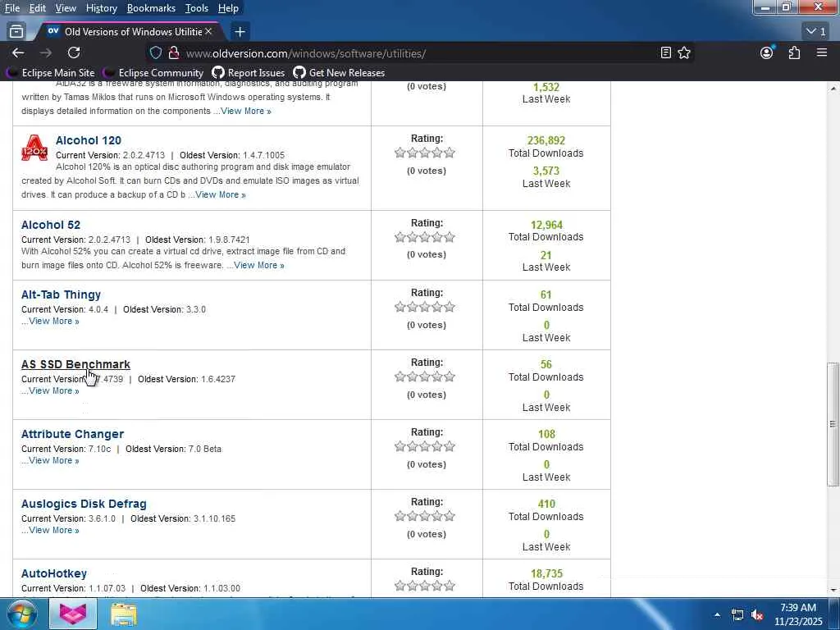Open the hamburger application menu

(x=822, y=53)
